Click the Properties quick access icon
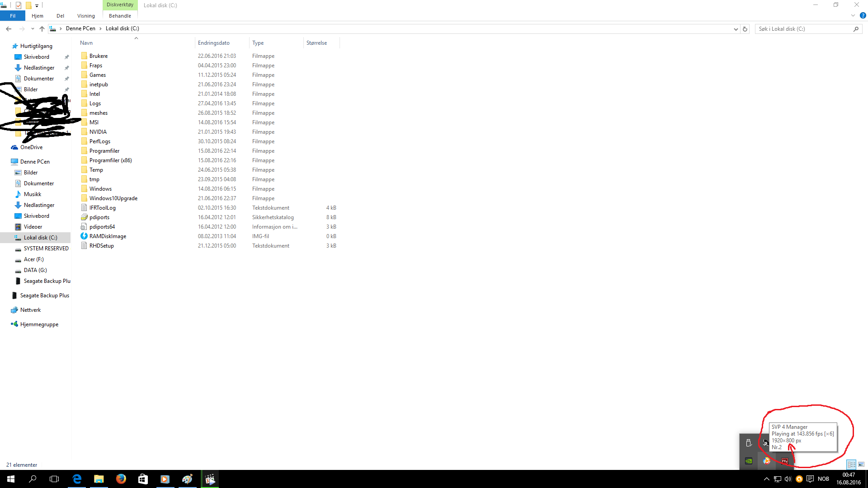The image size is (868, 488). (x=18, y=5)
